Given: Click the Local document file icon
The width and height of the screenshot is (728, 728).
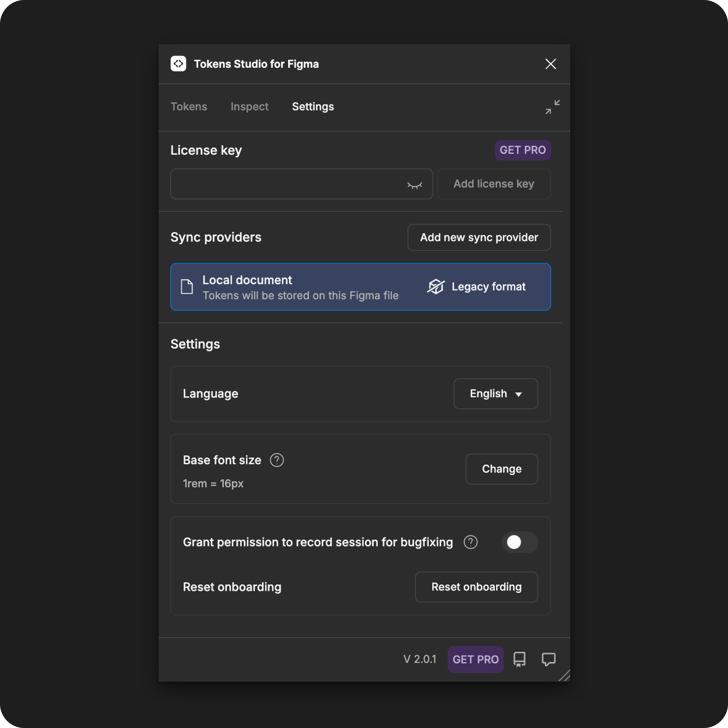Looking at the screenshot, I should click(x=187, y=287).
